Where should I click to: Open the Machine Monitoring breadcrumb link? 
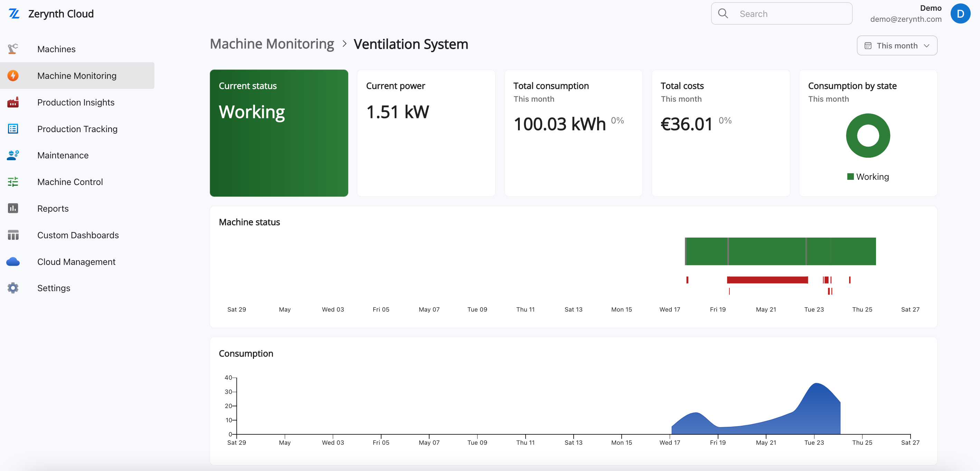272,44
